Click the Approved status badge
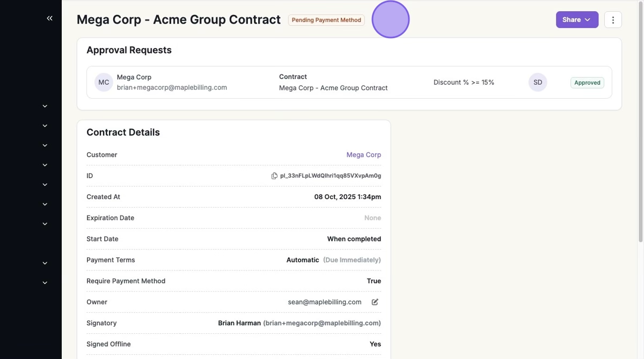The image size is (644, 359). (x=587, y=83)
